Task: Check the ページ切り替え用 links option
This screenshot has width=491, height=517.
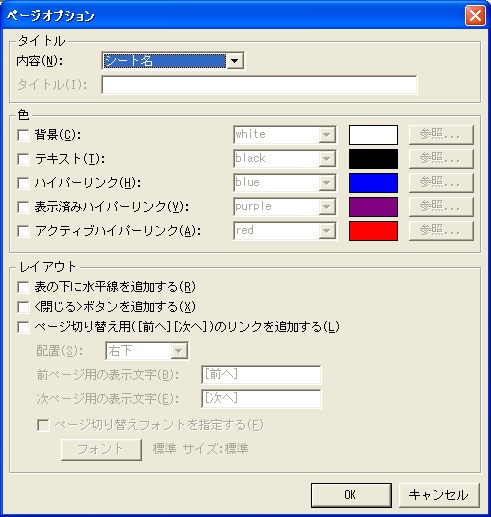Action: 23,327
